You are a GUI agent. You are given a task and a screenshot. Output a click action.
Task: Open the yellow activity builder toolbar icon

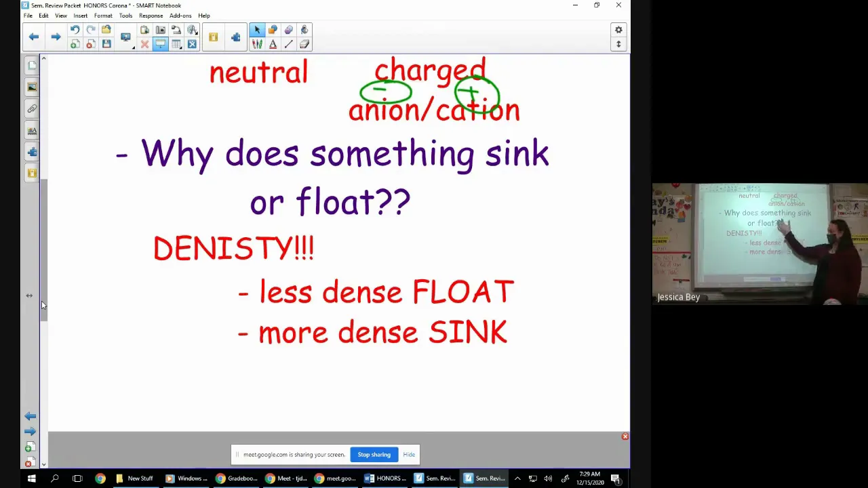click(x=213, y=37)
